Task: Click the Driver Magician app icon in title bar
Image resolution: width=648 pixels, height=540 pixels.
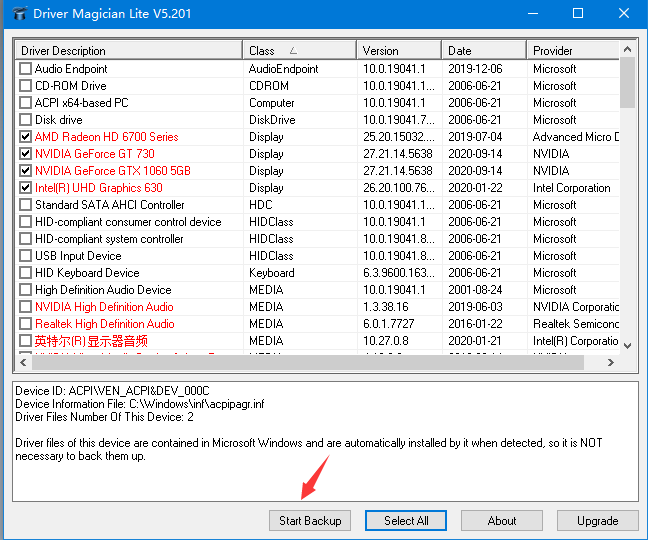Action: (x=19, y=14)
